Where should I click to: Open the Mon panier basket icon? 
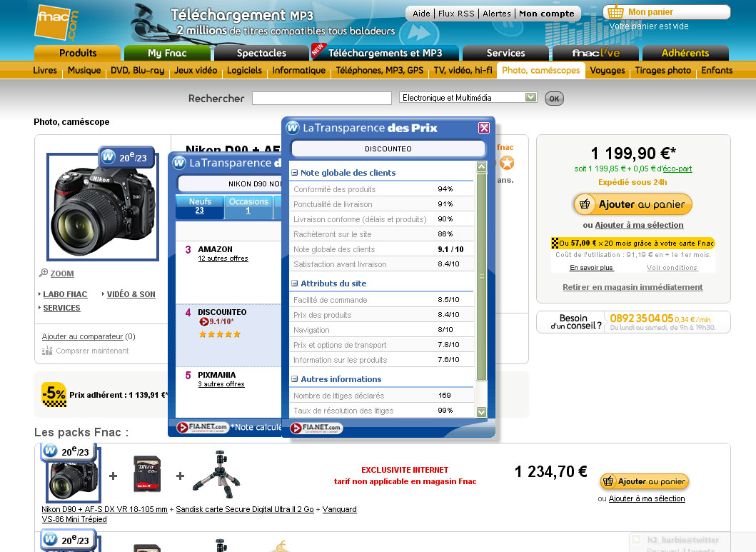point(615,12)
